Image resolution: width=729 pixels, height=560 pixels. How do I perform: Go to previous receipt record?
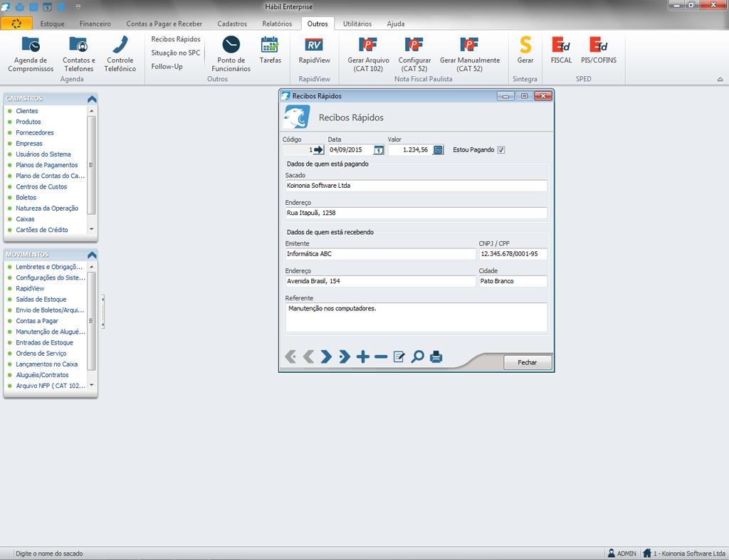click(308, 357)
